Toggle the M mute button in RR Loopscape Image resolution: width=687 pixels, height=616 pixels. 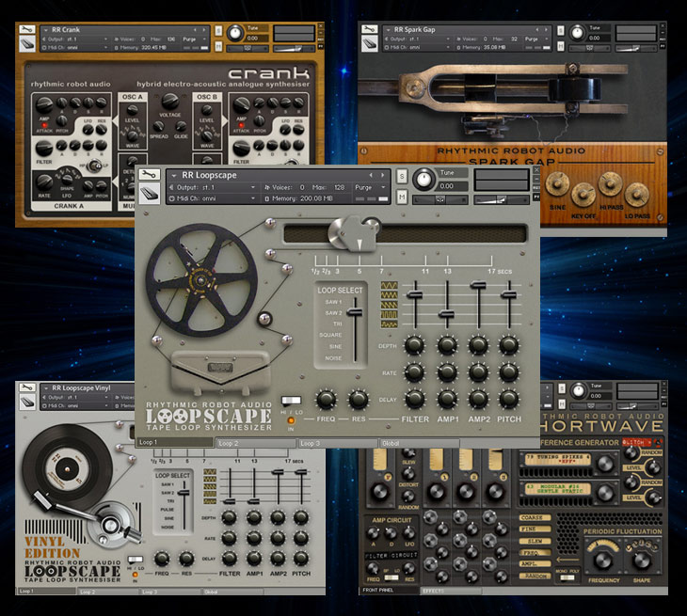[402, 197]
